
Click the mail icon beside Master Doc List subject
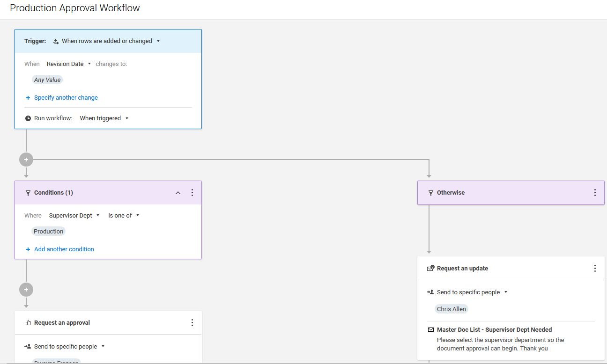click(431, 330)
